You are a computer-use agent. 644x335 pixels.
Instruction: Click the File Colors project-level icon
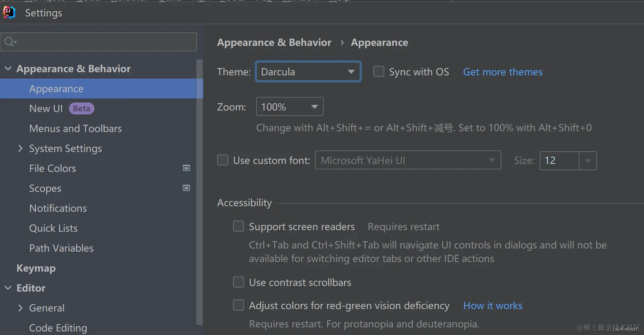(186, 168)
